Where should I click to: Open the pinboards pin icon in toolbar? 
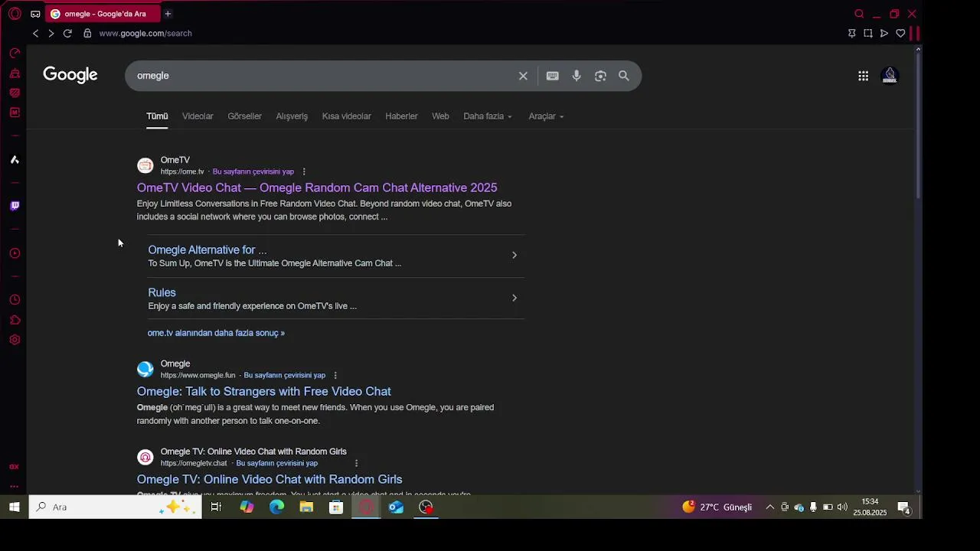[x=851, y=34]
